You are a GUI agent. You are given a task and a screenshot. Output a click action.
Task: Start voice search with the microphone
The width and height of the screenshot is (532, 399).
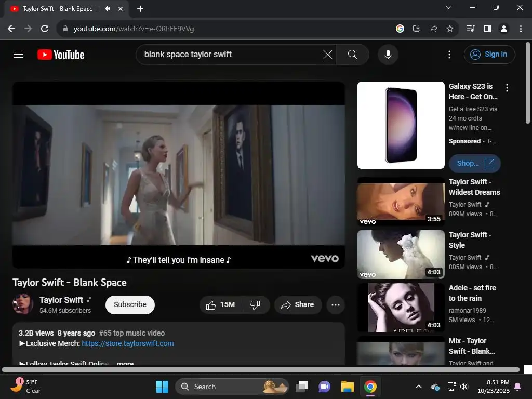(388, 54)
